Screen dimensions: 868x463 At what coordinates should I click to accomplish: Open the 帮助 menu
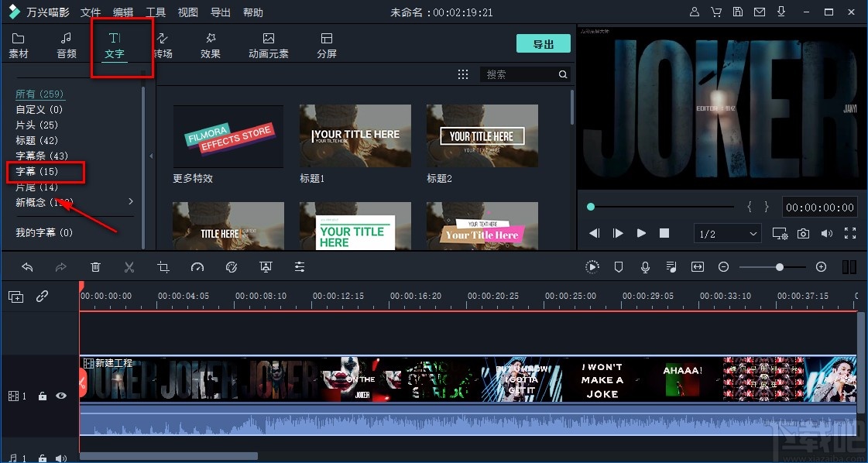point(252,12)
